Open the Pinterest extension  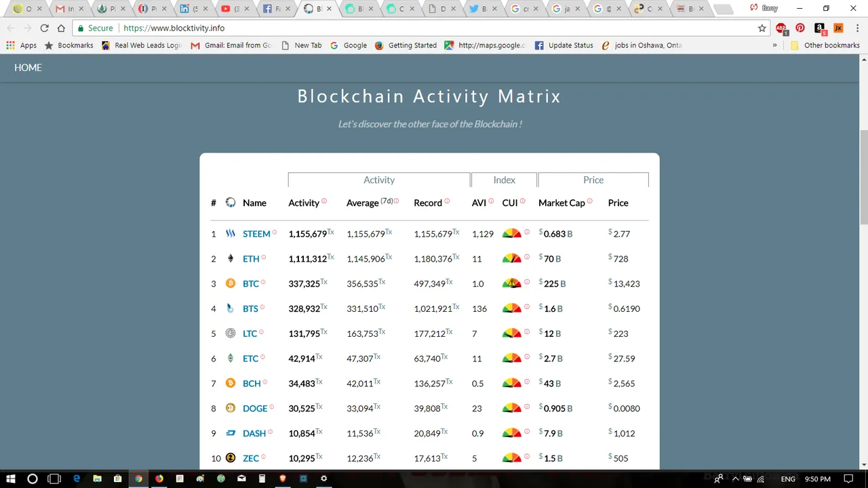pyautogui.click(x=800, y=28)
